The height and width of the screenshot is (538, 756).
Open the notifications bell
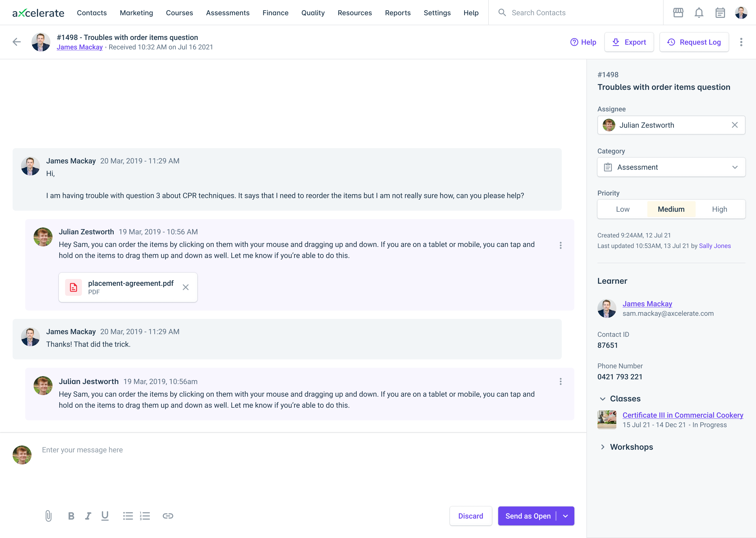pyautogui.click(x=699, y=12)
